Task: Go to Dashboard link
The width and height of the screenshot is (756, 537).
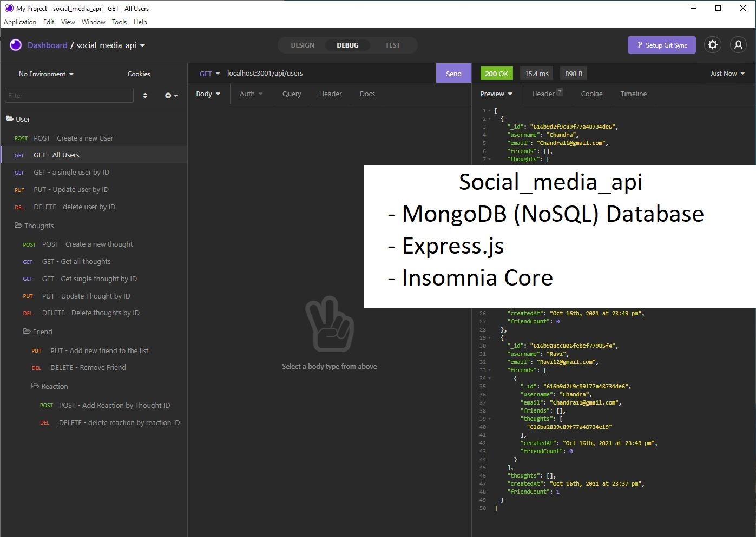Action: [x=48, y=45]
